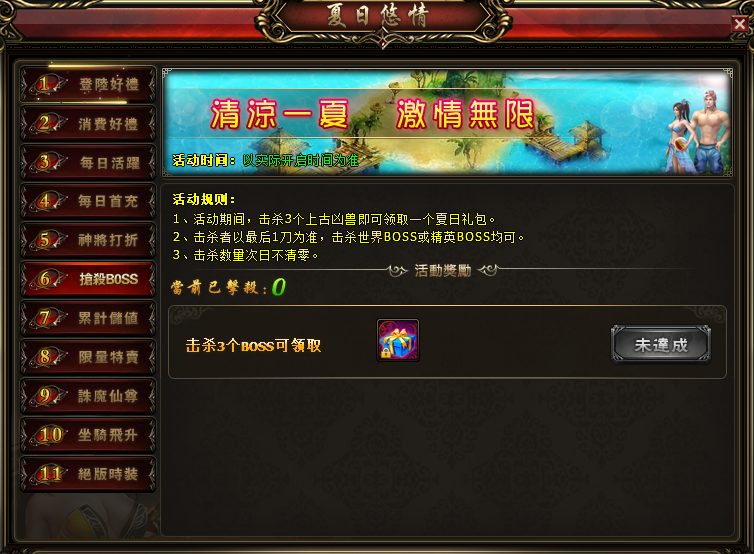
Task: Open the 每日首充 tab
Action: 88,201
